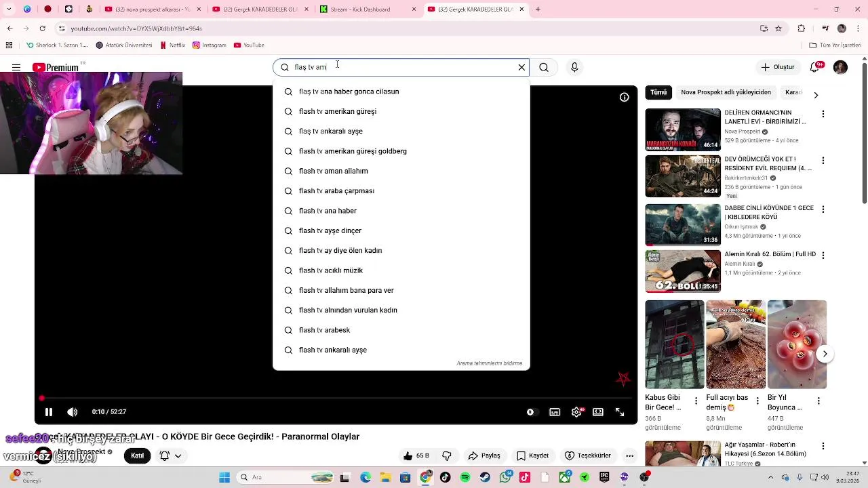Image resolution: width=868 pixels, height=488 pixels.
Task: Select suggestion 'flash tv amerikan güreşi'
Action: [401, 111]
